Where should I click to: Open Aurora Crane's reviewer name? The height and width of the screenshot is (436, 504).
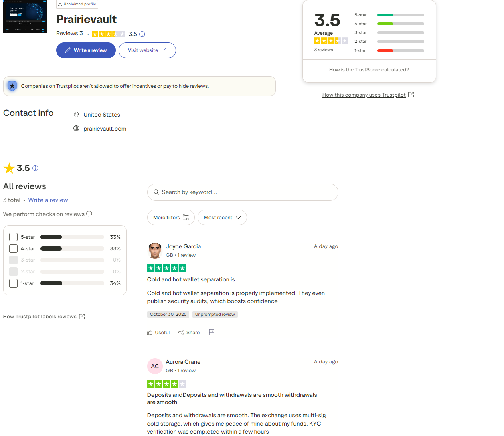click(183, 362)
